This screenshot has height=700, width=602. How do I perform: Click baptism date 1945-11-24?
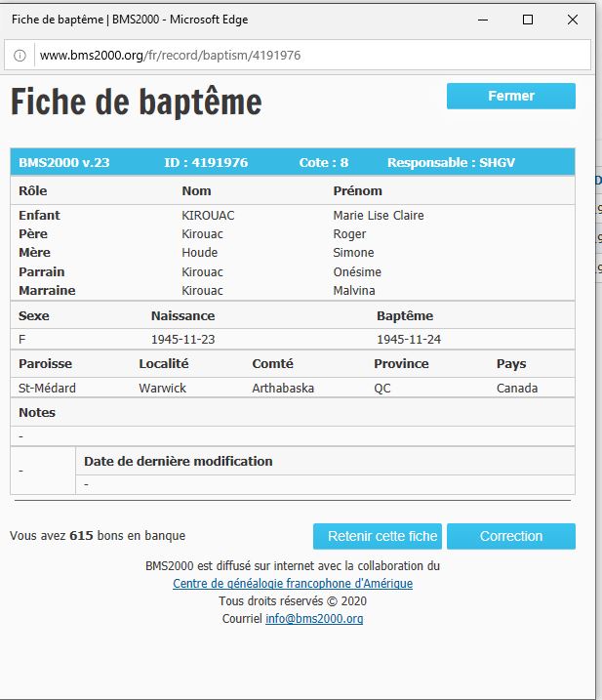(x=409, y=340)
